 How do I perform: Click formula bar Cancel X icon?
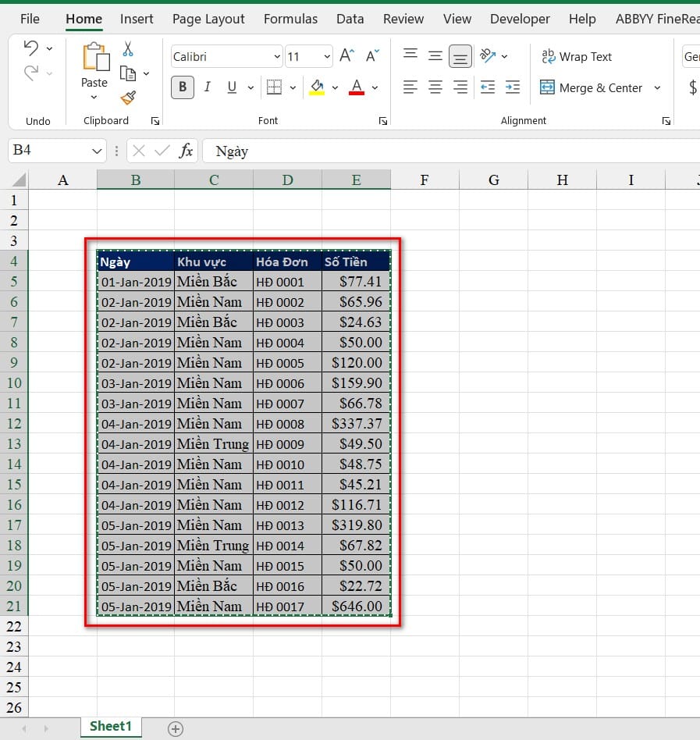[x=139, y=151]
